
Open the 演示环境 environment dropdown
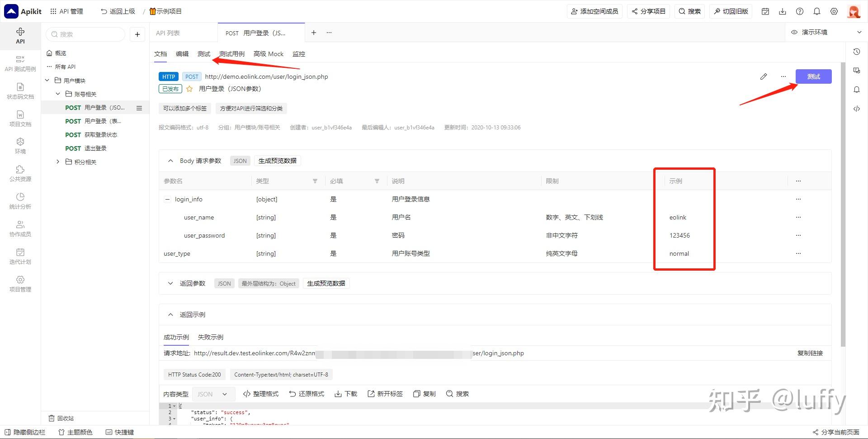click(x=826, y=32)
